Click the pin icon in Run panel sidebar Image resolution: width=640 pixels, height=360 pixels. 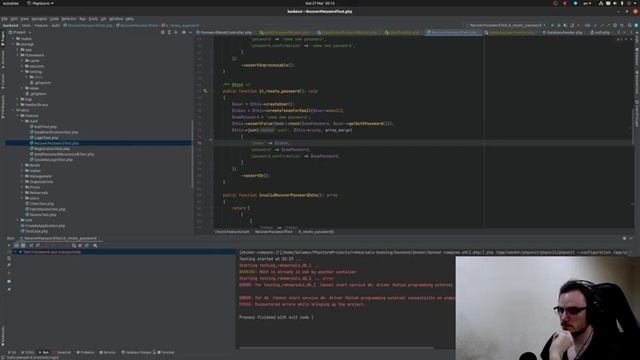[x=9, y=289]
